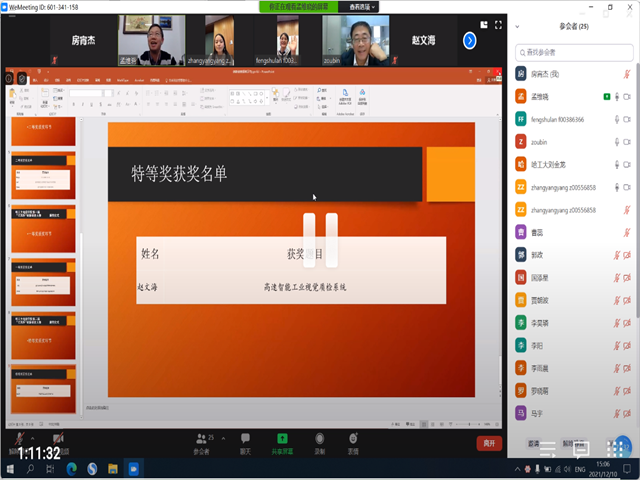640x480 pixels.
Task: Click the green share screen (共享屏幕) icon
Action: [x=282, y=441]
